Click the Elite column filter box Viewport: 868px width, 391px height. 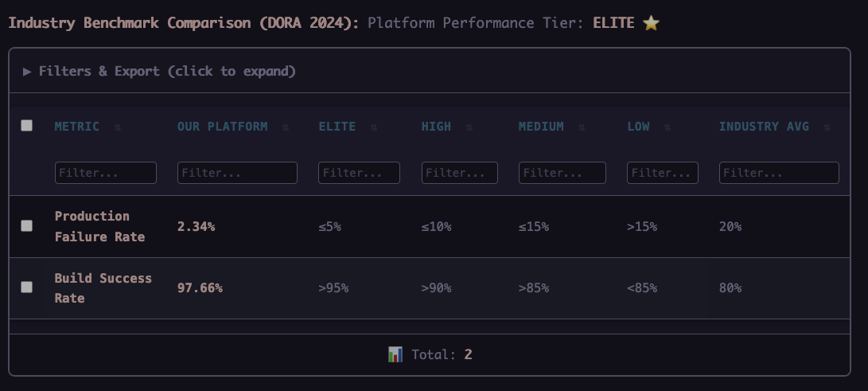pos(360,173)
